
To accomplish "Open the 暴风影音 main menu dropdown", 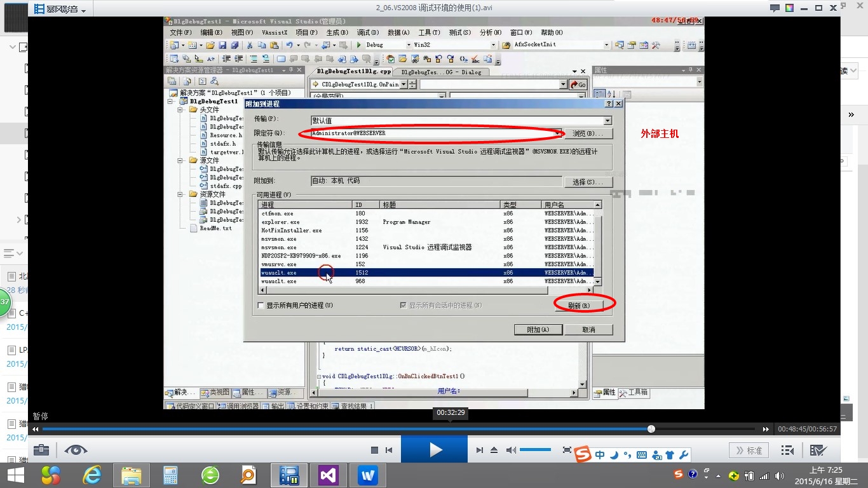I will click(60, 9).
